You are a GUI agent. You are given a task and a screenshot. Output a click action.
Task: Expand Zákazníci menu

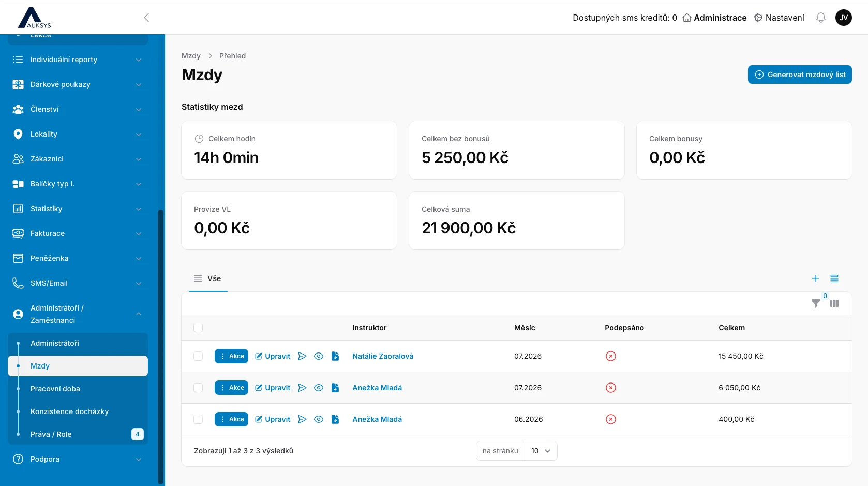pyautogui.click(x=78, y=159)
